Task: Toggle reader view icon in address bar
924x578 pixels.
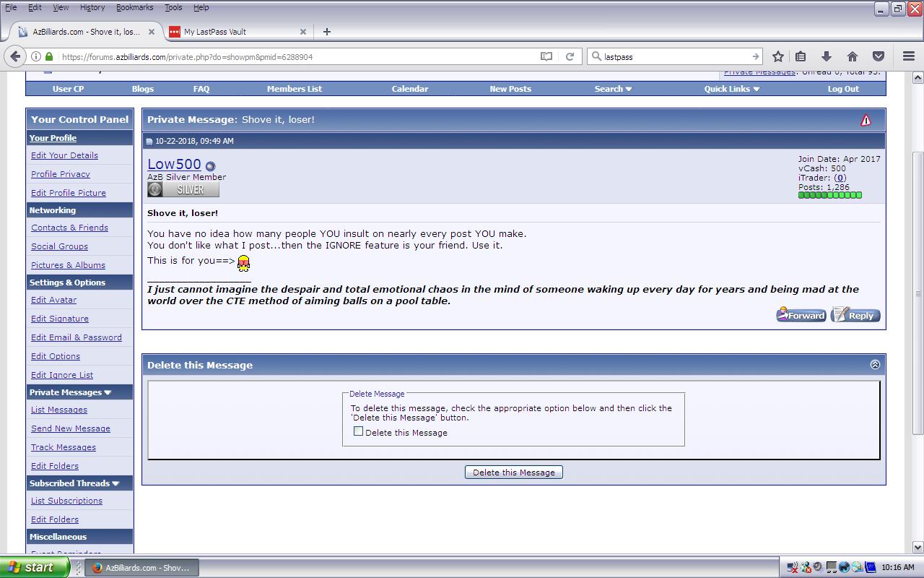Action: 546,56
